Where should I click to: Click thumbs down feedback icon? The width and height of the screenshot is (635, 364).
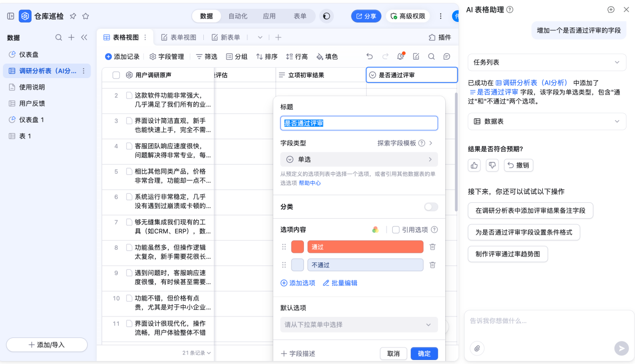[492, 165]
